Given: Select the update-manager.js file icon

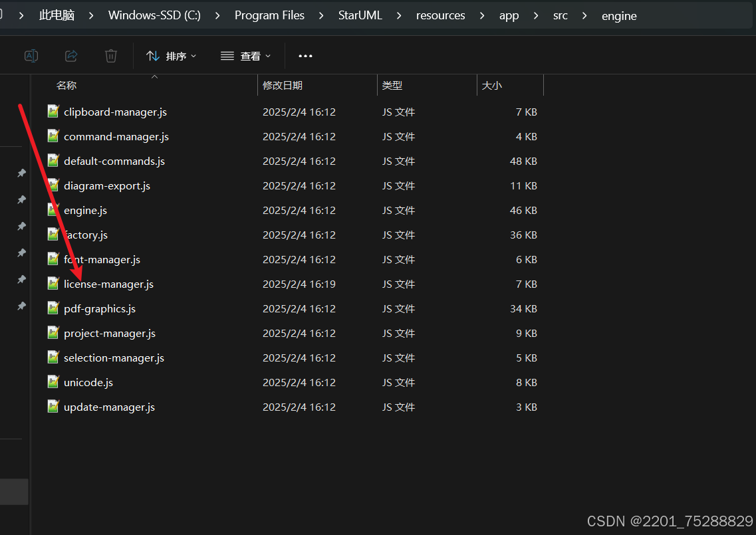Looking at the screenshot, I should coord(53,406).
